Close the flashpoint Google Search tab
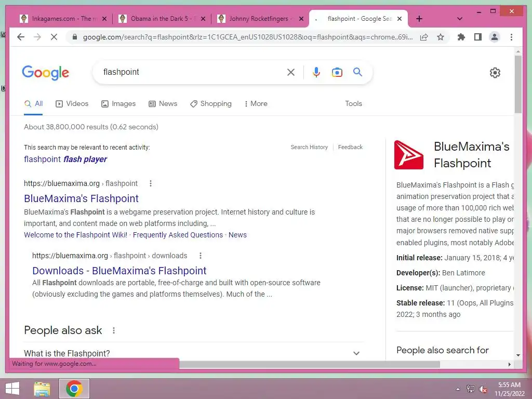The height and width of the screenshot is (399, 532). [x=400, y=19]
